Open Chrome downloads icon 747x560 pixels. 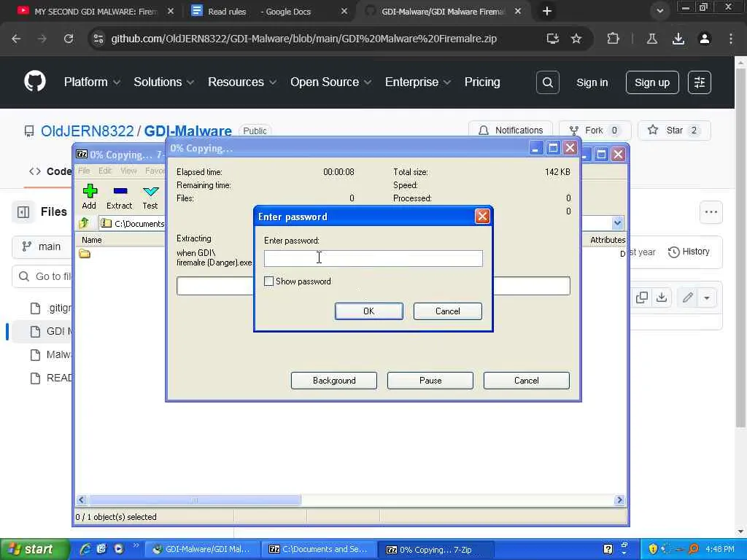[x=678, y=39]
